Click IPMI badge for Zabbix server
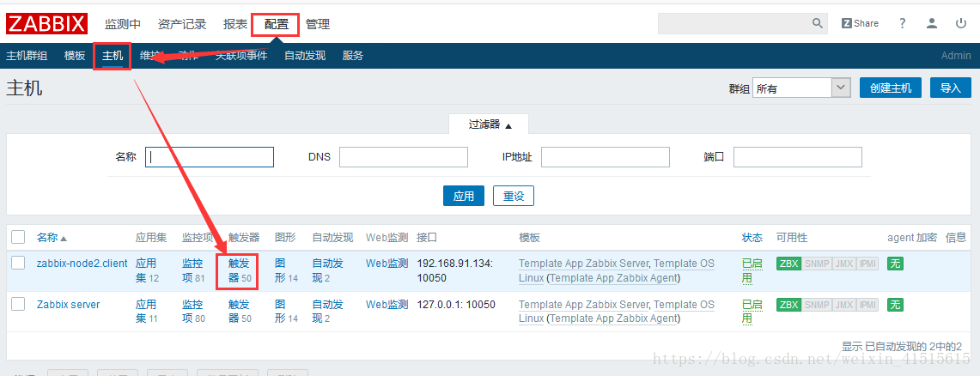 tap(867, 305)
